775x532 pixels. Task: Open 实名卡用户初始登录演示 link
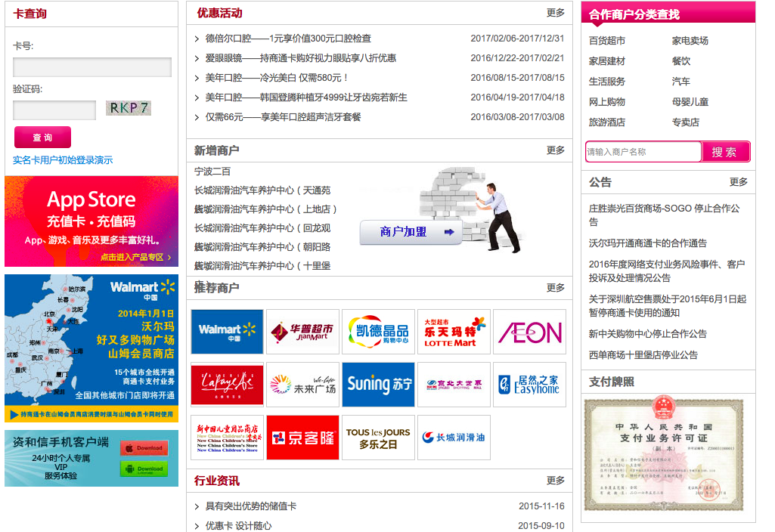point(63,160)
